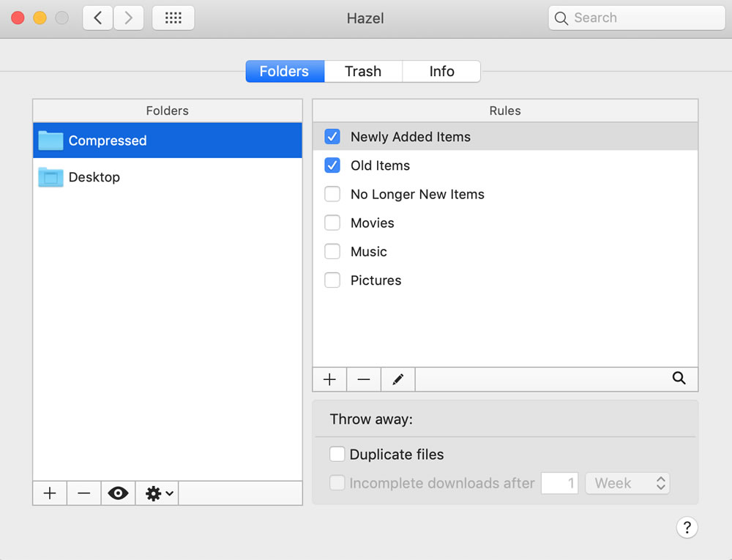Open the Trash tab
This screenshot has height=560, width=732.
click(x=363, y=72)
